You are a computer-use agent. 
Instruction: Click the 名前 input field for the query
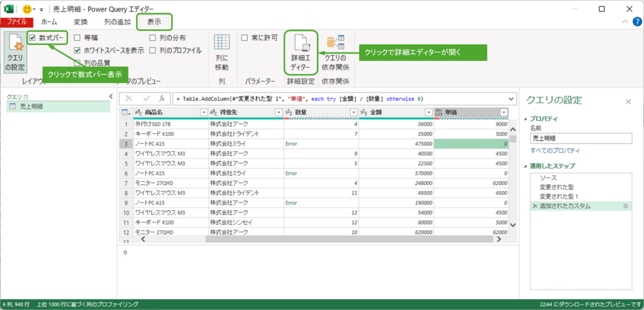pos(580,138)
